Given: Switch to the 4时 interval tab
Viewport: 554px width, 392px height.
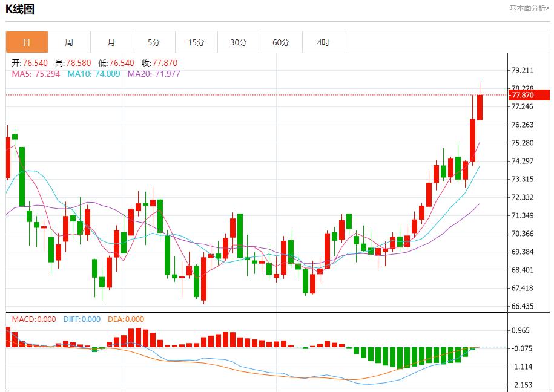Looking at the screenshot, I should 323,42.
